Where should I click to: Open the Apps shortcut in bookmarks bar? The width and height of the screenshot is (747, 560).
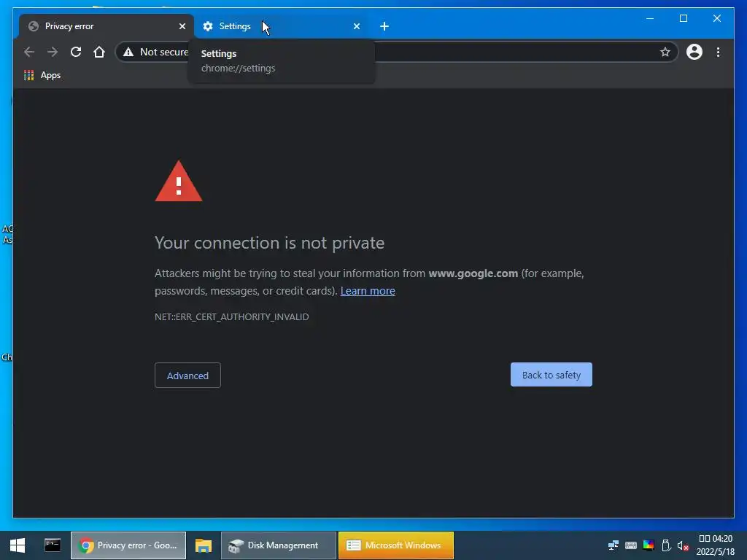point(42,75)
